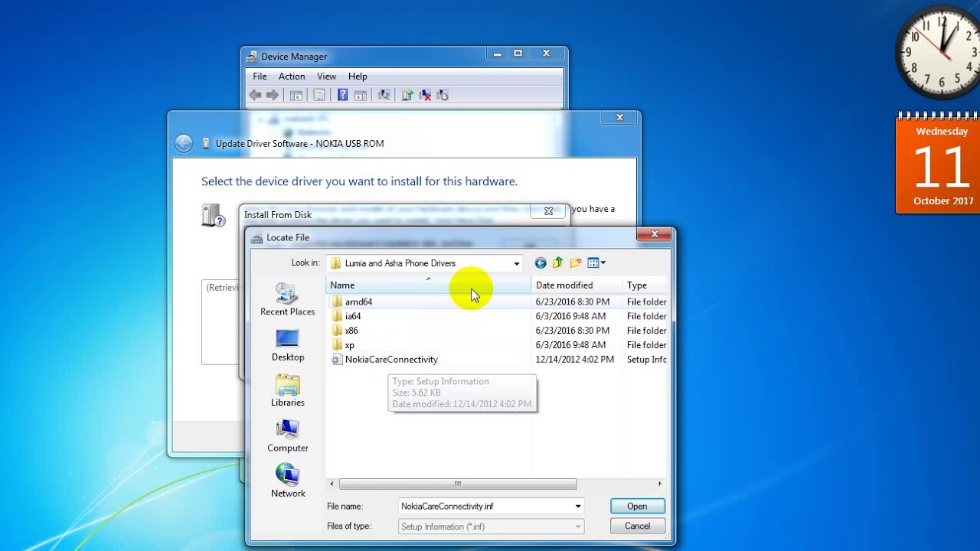Click Update Driver Software toolbar icon
The width and height of the screenshot is (980, 551).
point(407,95)
